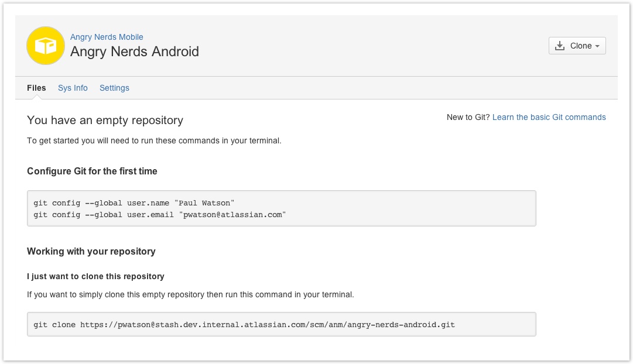Click the Angry Nerds Android repository title

point(135,51)
